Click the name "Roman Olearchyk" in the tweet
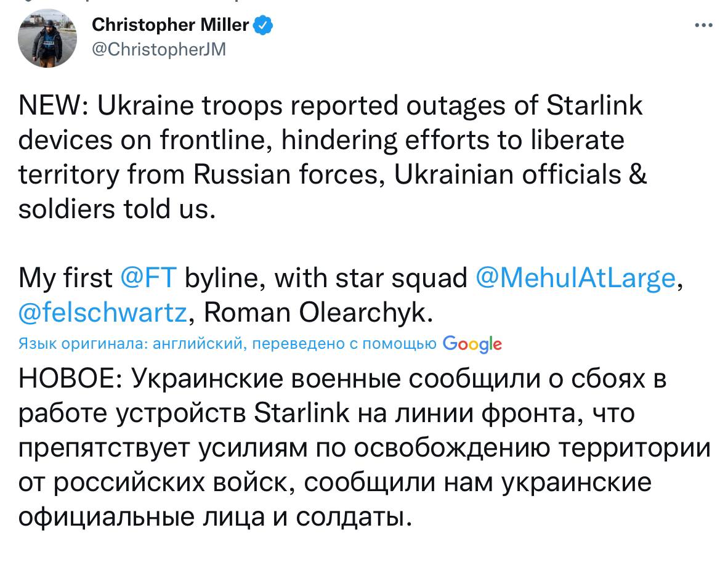 click(313, 314)
